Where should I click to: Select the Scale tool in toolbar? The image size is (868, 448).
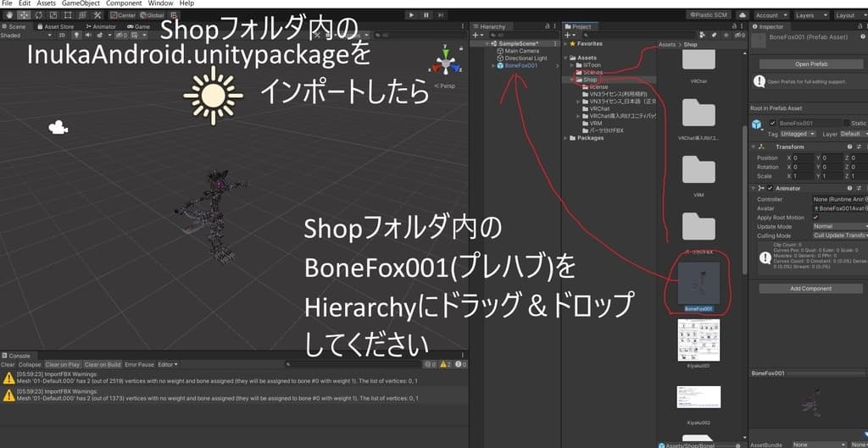[x=53, y=15]
